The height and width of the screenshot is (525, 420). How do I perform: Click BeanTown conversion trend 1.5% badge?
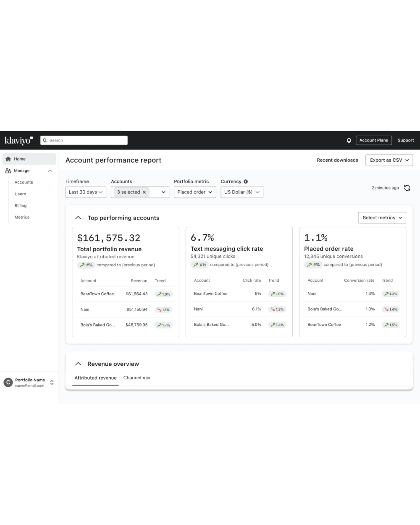tap(391, 325)
